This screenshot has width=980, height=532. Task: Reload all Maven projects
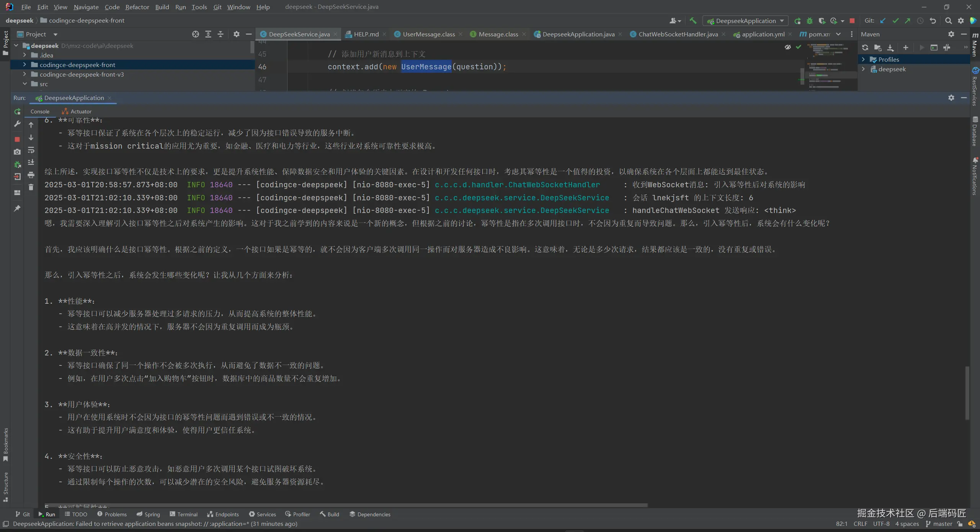pos(865,47)
